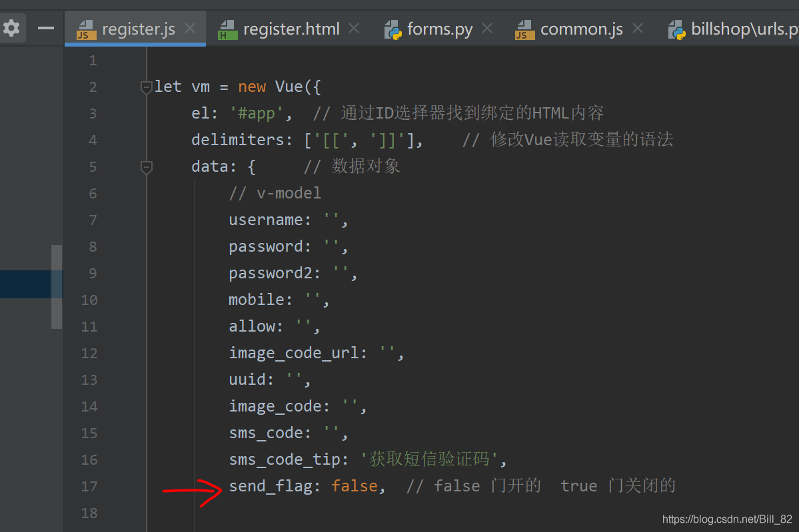
Task: Switch to the register.html tab
Action: coord(291,29)
